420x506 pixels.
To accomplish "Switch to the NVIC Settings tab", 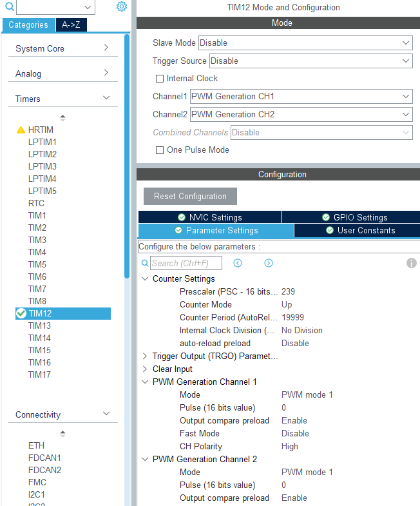I will pyautogui.click(x=210, y=217).
